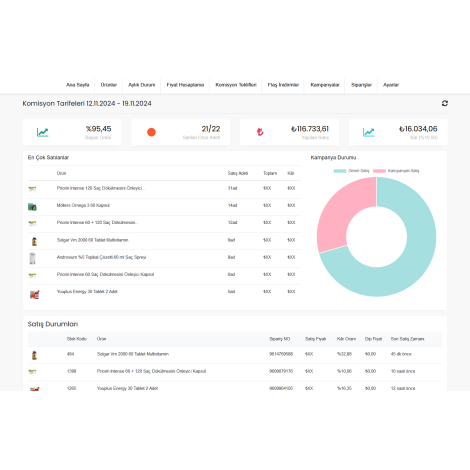
Task: Click the Son Satış Zamanı column header
Action: 407,339
